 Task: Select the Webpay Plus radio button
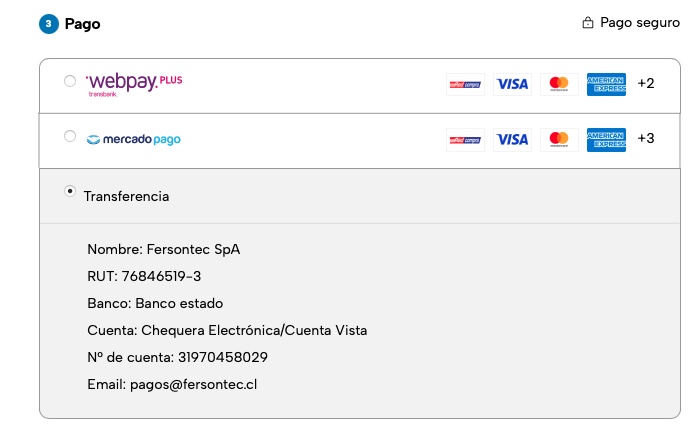(x=70, y=81)
